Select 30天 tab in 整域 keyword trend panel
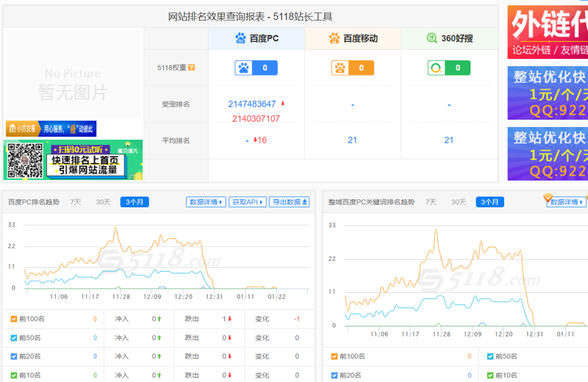 point(458,202)
